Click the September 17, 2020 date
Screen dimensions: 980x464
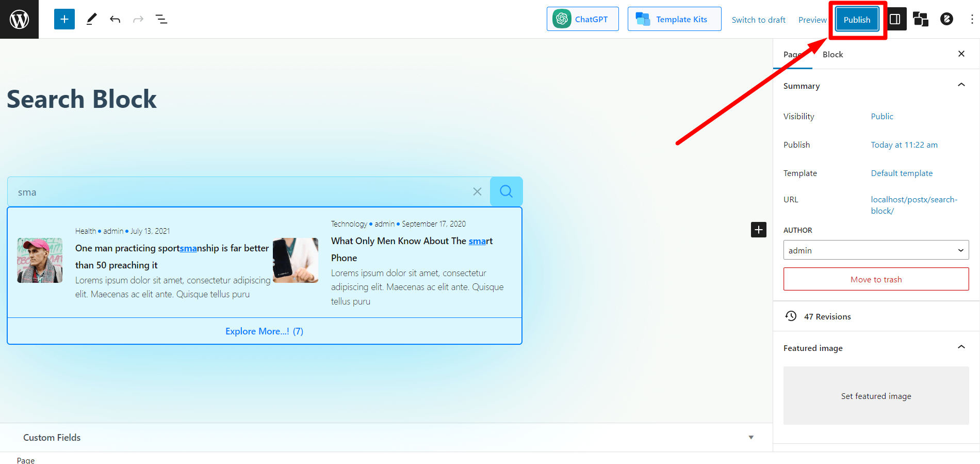pyautogui.click(x=434, y=224)
